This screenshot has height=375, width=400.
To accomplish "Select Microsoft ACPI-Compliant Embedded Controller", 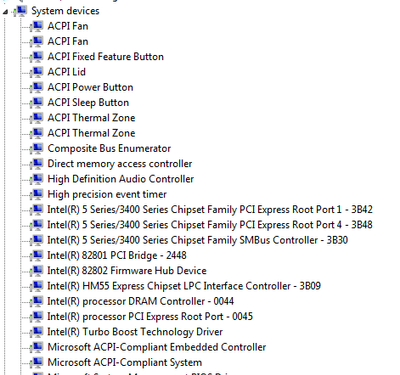I will (157, 347).
